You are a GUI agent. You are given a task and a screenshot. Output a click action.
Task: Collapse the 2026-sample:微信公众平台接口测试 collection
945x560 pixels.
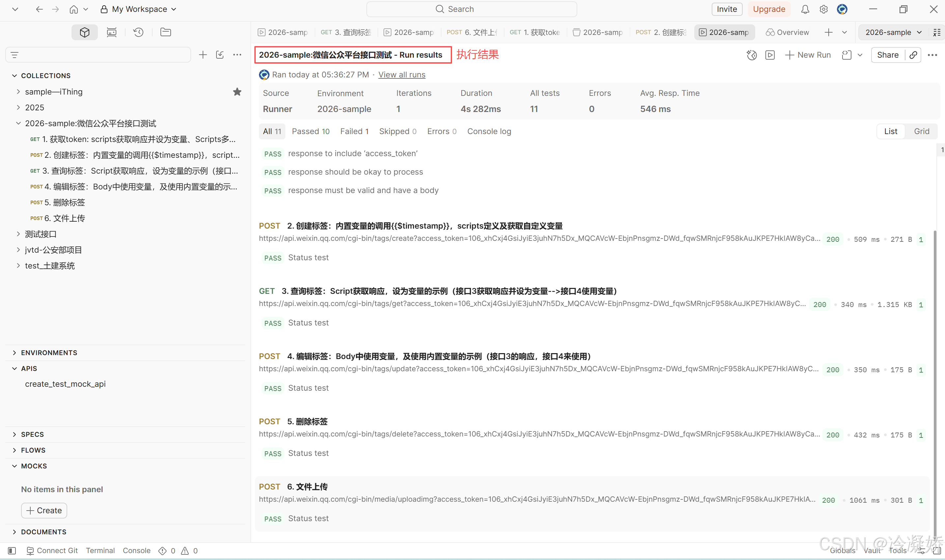click(x=18, y=124)
